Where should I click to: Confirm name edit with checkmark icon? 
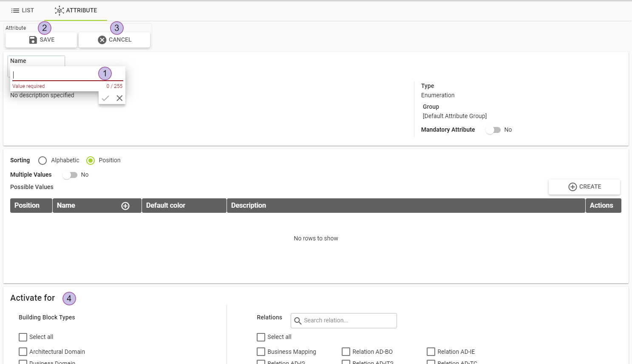coord(105,98)
